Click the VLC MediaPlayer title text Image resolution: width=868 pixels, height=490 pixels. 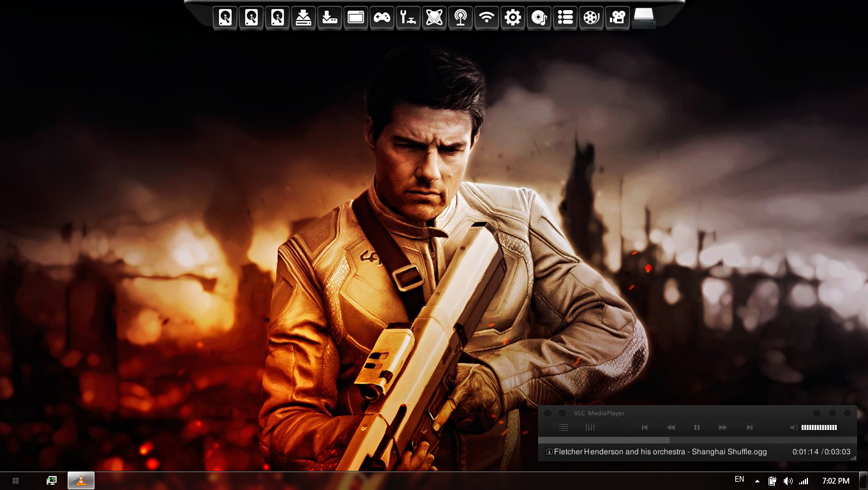pos(599,413)
